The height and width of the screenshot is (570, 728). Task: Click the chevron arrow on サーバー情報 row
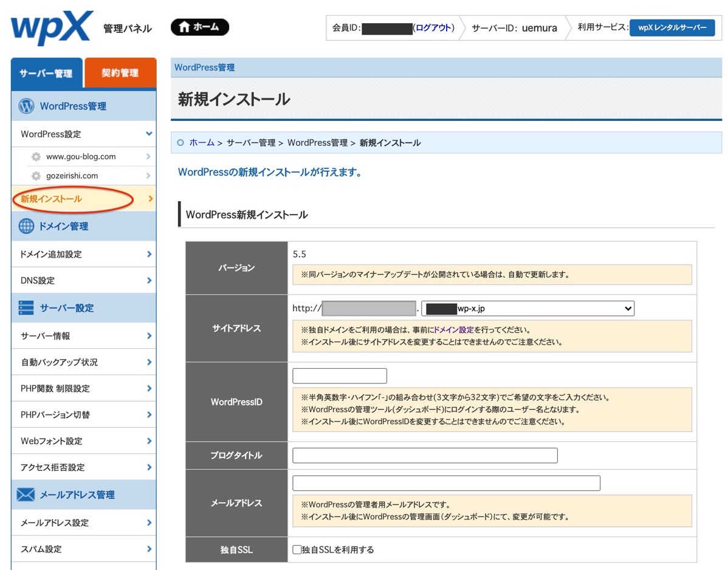click(149, 335)
